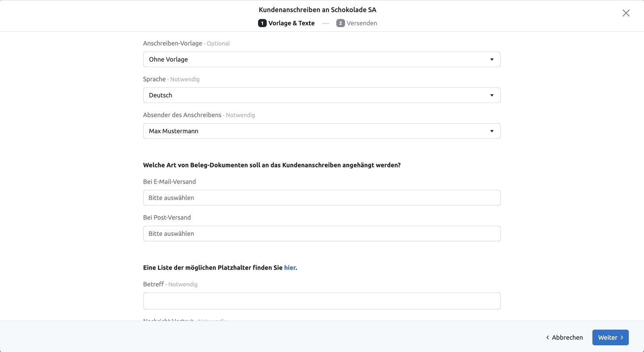Image resolution: width=644 pixels, height=352 pixels.
Task: Go to step 1 Vorlage & Texte
Action: tap(287, 23)
